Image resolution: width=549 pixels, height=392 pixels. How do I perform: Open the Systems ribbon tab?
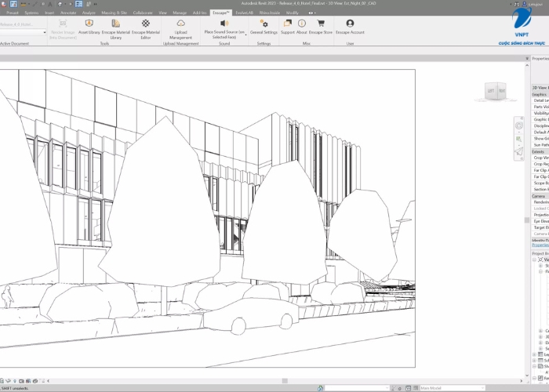[x=31, y=13]
